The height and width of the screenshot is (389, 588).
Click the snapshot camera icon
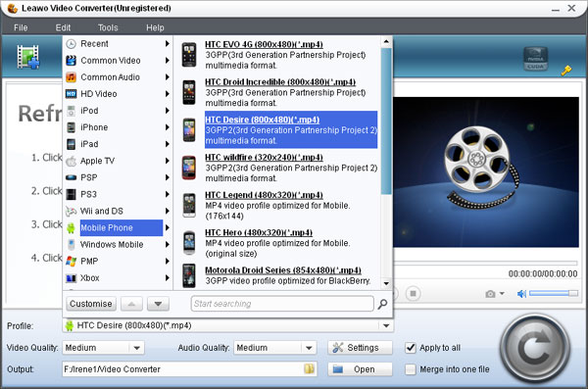coord(490,294)
